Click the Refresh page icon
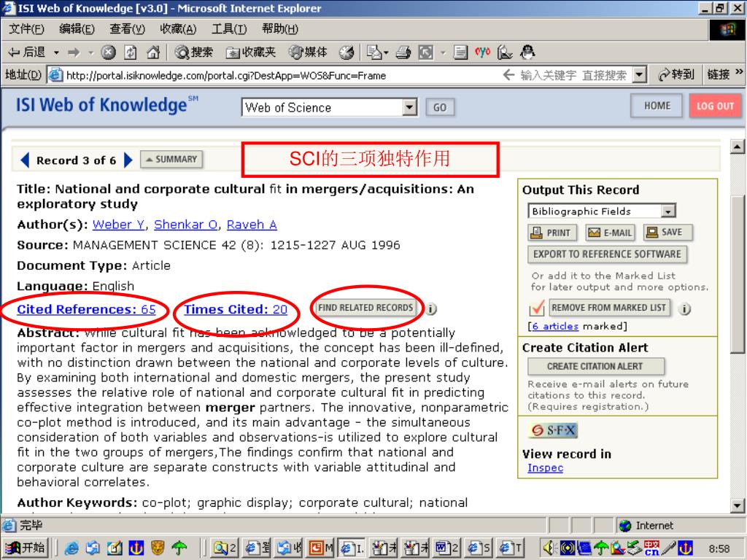 pos(131,52)
